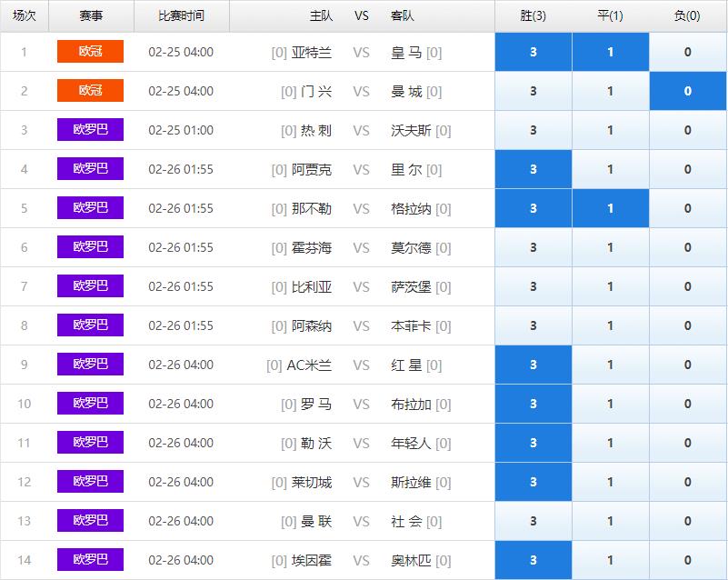728x580 pixels.
Task: Toggle win (3) for 埃因霍 vs 奥林匹
Action: coord(534,560)
